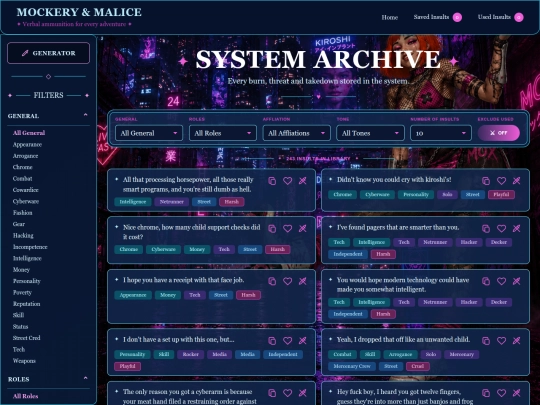The image size is (540, 405).
Task: Open the All General dropdown
Action: (x=149, y=133)
